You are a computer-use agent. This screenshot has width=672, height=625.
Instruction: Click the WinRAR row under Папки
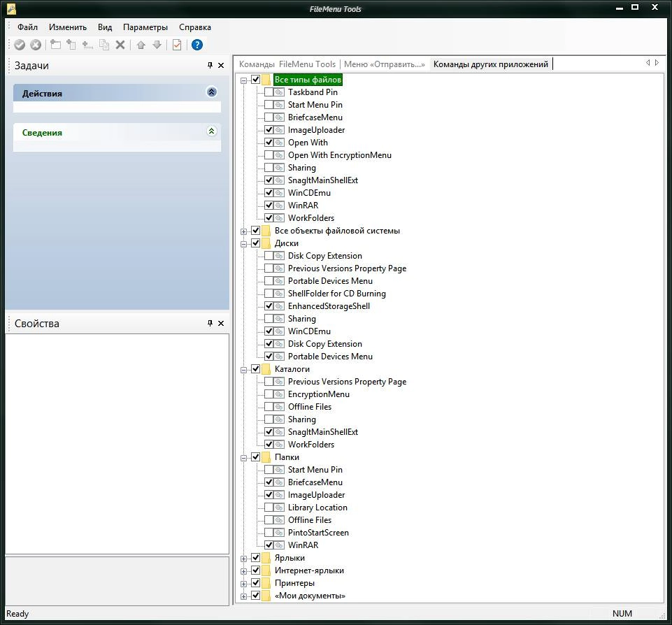303,545
